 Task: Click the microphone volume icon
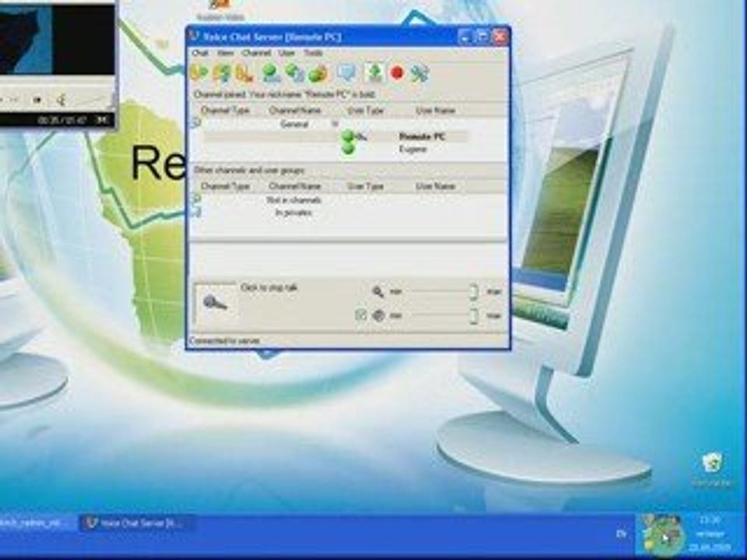pyautogui.click(x=378, y=291)
